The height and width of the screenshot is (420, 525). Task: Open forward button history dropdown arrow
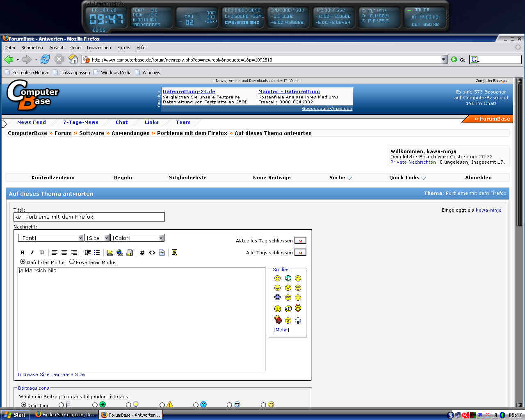[x=36, y=60]
